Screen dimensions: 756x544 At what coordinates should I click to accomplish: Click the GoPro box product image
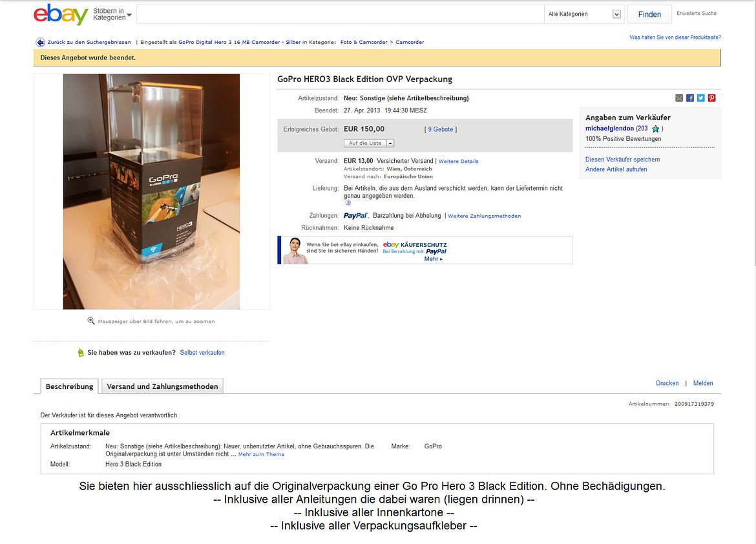pyautogui.click(x=151, y=191)
